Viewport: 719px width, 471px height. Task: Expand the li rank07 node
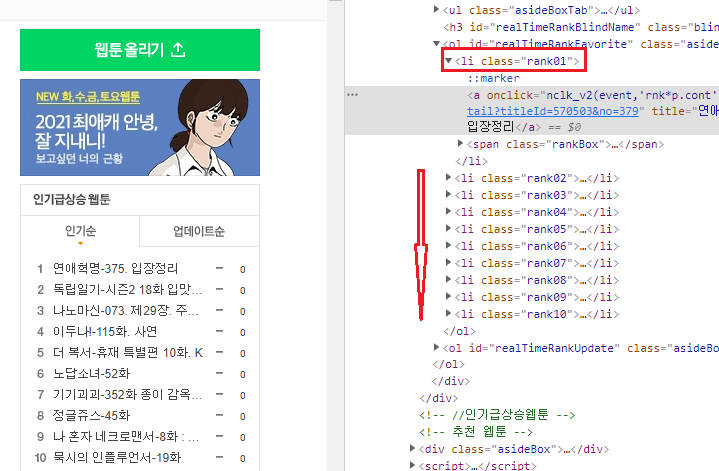pyautogui.click(x=448, y=262)
